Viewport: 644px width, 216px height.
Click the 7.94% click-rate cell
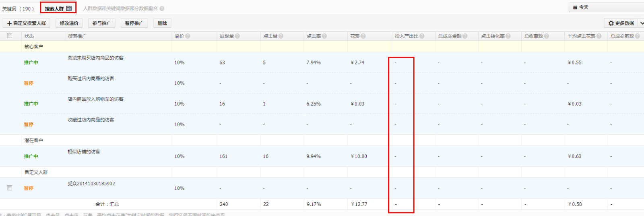click(314, 62)
